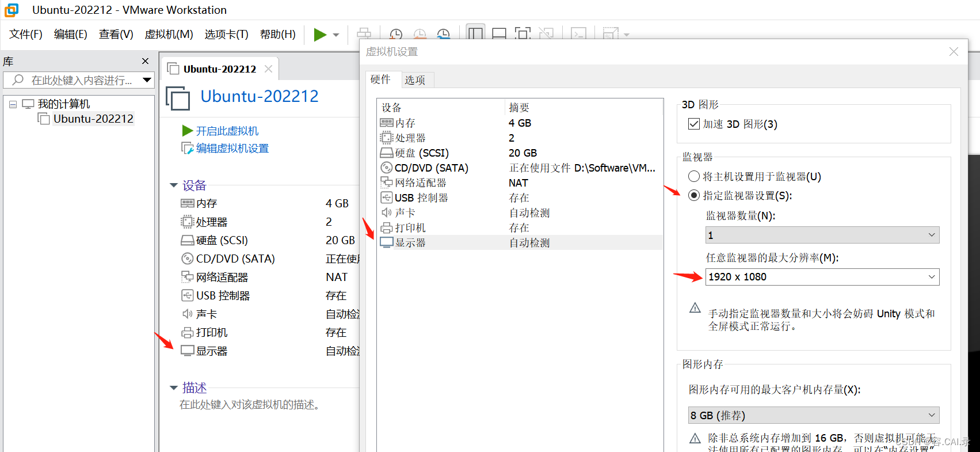Close the Ubuntu-202212 tab
This screenshot has width=980, height=452.
click(268, 69)
